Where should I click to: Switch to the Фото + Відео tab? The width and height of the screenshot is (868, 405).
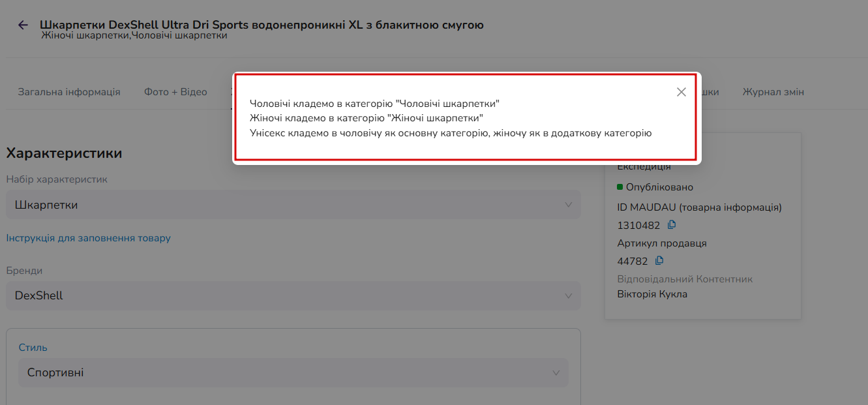[175, 92]
